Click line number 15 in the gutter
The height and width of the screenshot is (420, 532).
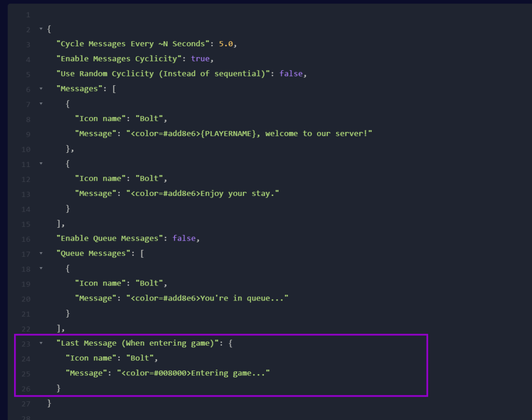click(26, 225)
